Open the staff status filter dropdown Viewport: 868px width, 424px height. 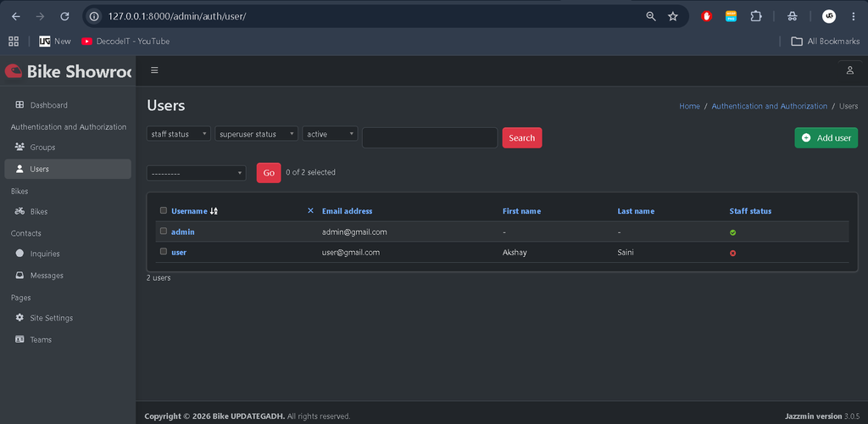point(178,134)
